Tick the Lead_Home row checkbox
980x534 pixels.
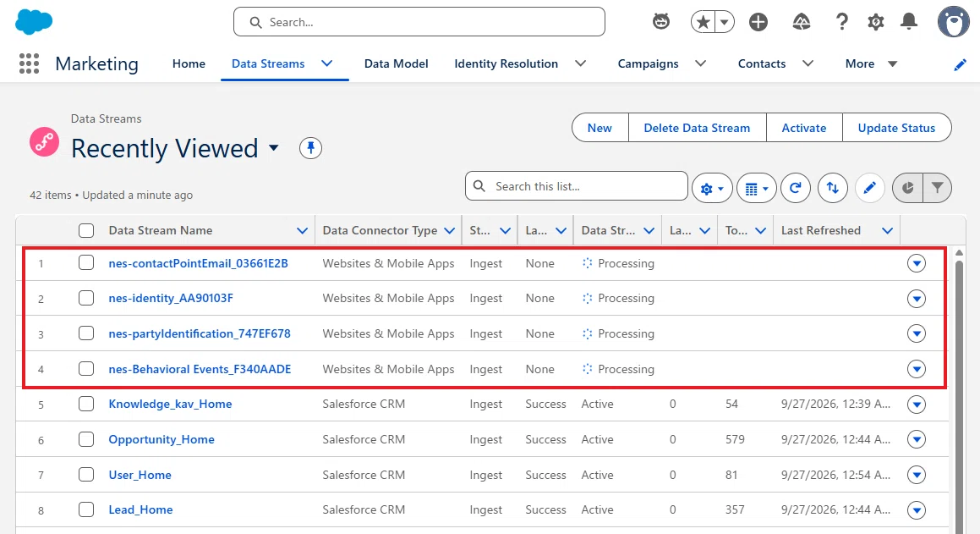coord(86,509)
